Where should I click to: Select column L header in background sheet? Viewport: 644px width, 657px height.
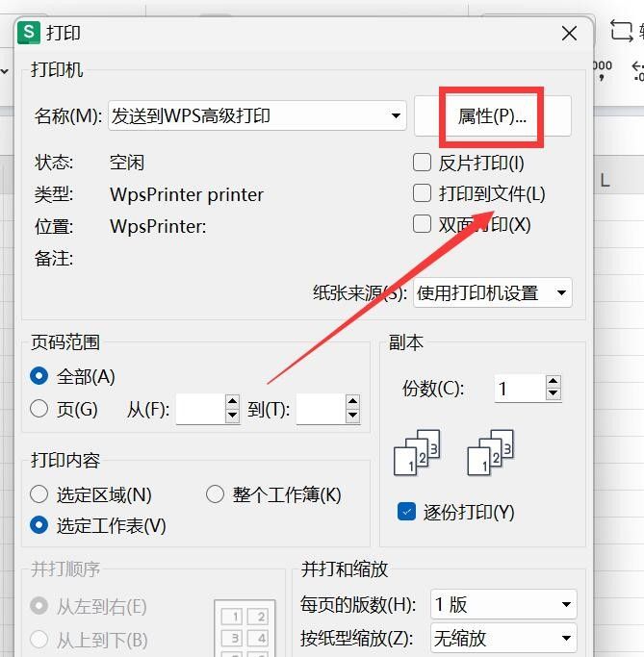pyautogui.click(x=605, y=180)
